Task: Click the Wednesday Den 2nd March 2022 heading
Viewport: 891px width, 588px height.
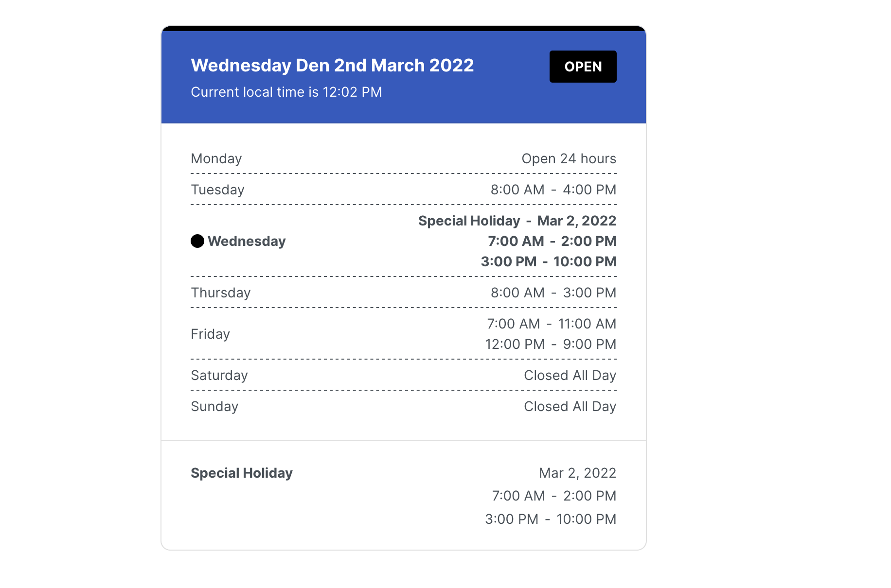Action: pos(332,65)
